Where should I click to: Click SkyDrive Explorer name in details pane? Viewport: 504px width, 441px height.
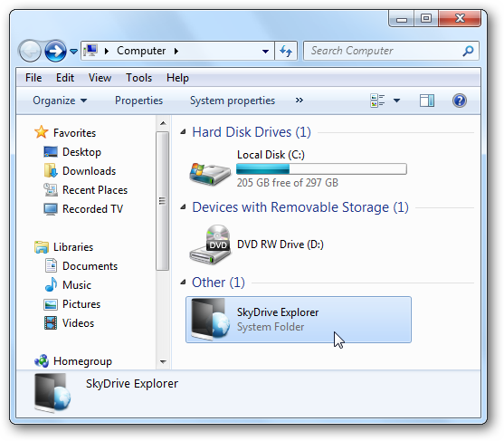132,384
